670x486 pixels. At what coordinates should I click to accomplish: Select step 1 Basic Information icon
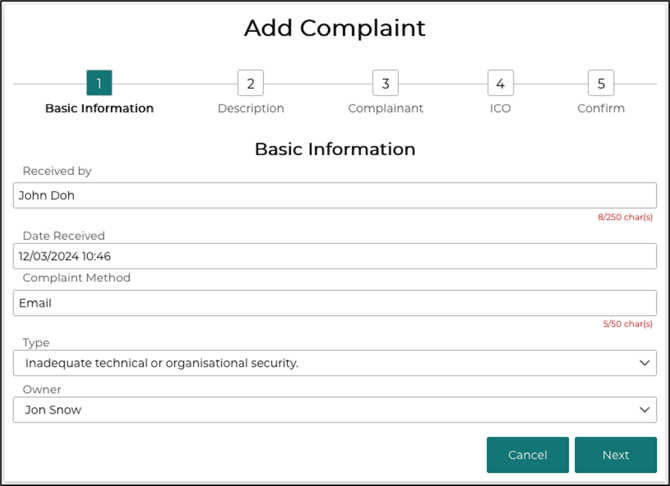click(x=99, y=83)
